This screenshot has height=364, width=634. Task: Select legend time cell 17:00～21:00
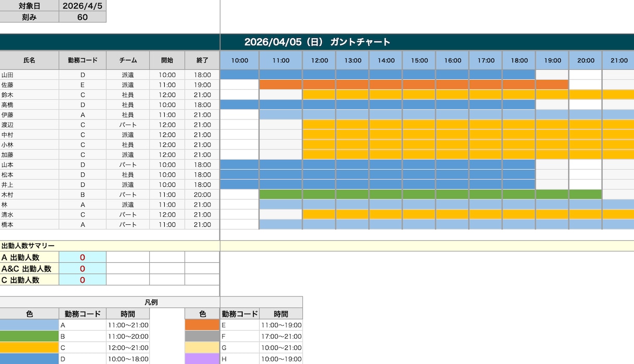point(281,336)
